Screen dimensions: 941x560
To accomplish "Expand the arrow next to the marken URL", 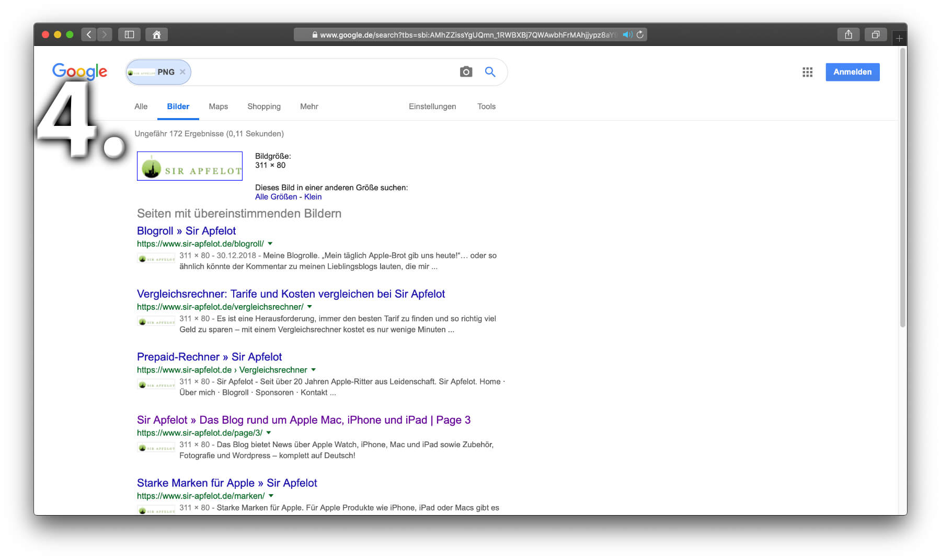I will 271,496.
